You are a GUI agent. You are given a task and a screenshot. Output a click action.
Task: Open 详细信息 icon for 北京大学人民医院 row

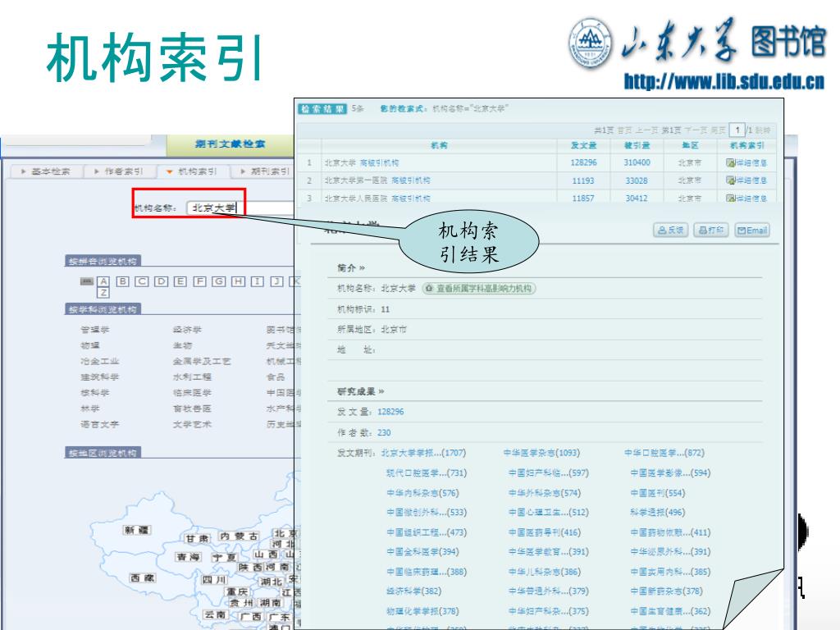[x=746, y=199]
